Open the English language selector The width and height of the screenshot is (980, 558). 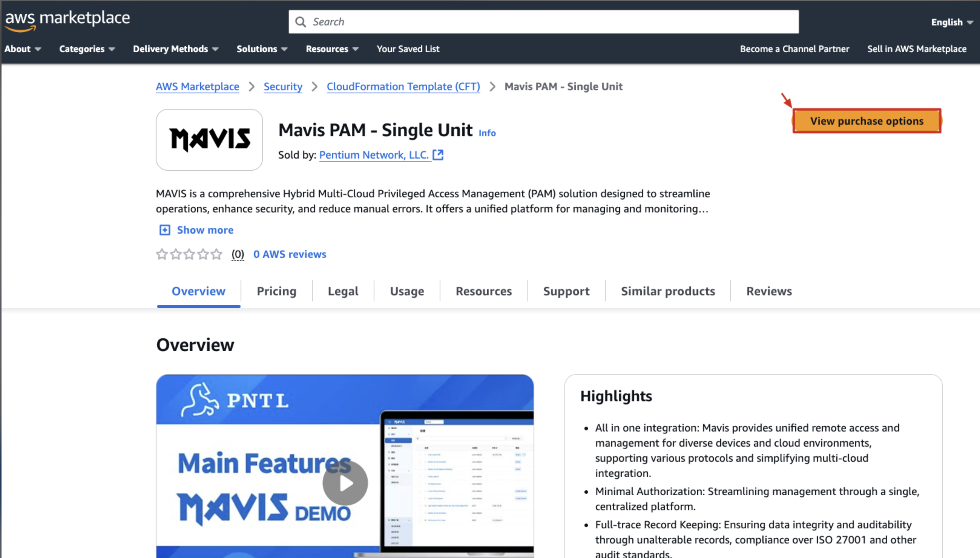coord(952,22)
